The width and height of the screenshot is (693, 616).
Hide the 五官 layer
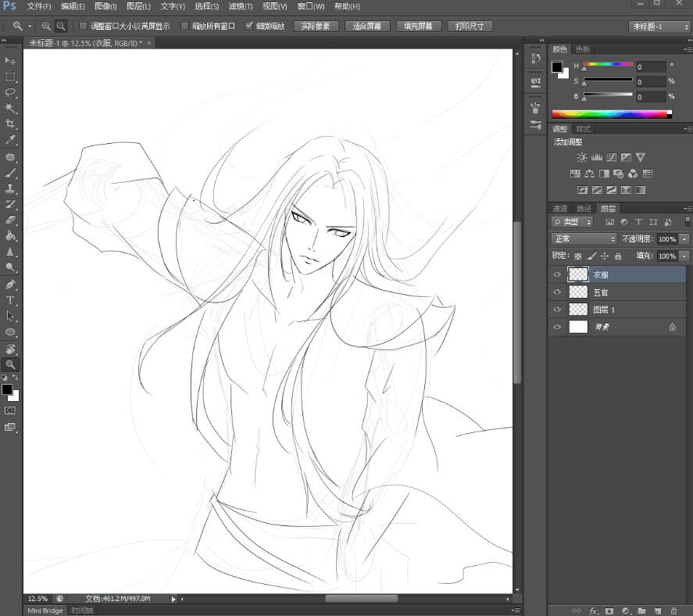557,292
